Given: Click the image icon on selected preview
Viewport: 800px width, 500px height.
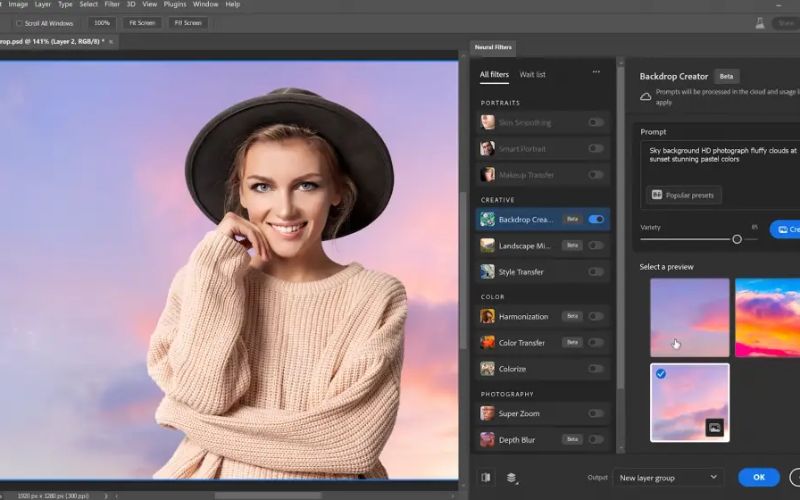Looking at the screenshot, I should click(715, 428).
